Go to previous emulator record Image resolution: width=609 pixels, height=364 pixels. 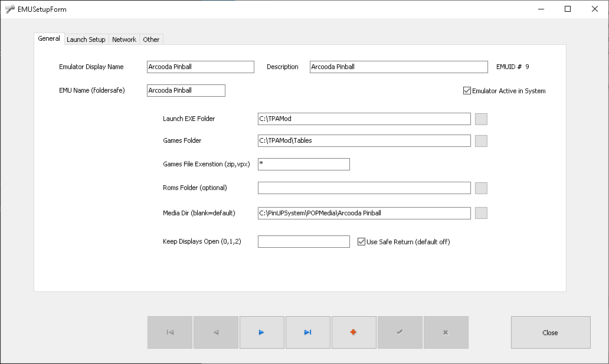point(216,333)
